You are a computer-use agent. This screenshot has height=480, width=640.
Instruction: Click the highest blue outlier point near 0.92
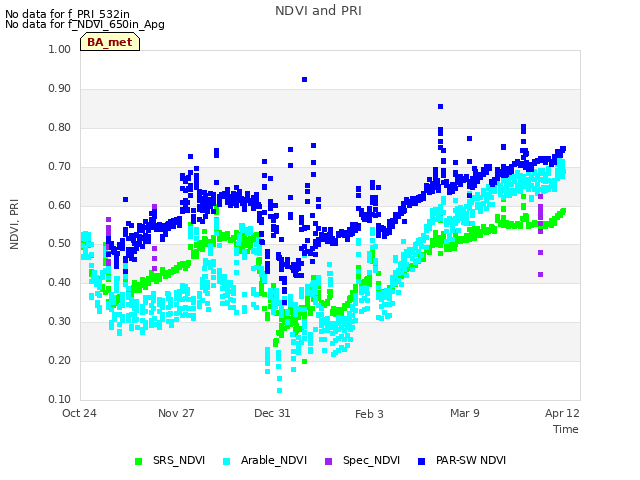304,80
